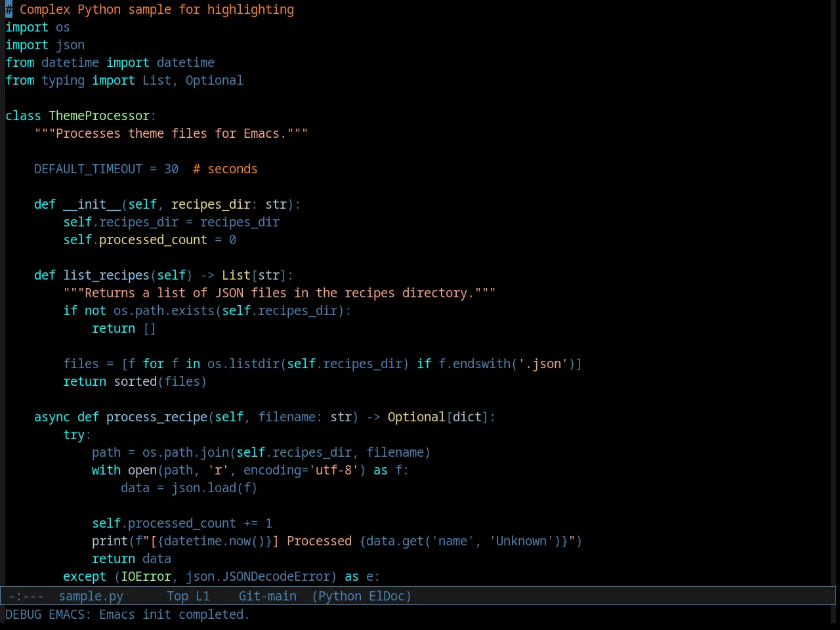This screenshot has height=630, width=840.
Task: Click the Top position indicator in mode line
Action: pos(178,596)
